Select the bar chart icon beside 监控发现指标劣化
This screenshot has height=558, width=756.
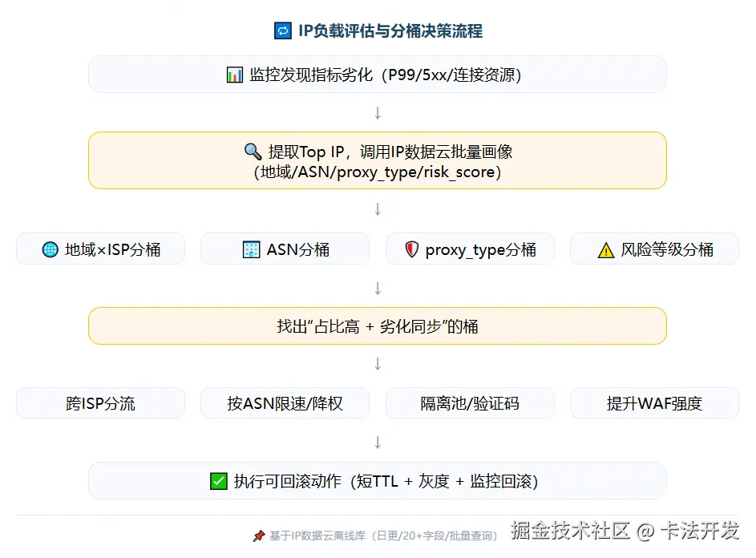click(234, 74)
